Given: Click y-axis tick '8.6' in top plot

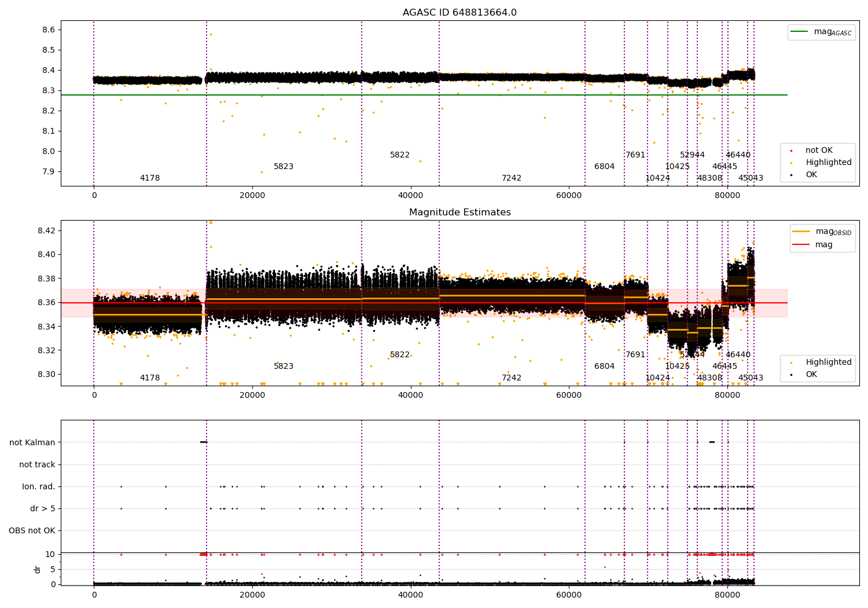Looking at the screenshot, I should 49,30.
